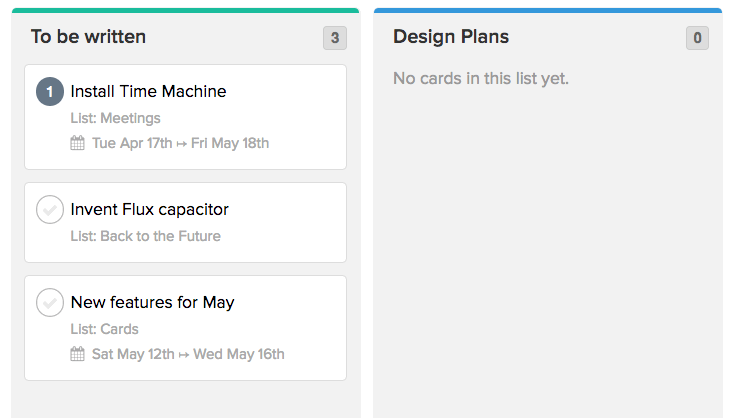Click the Design Plans card count badge
The width and height of the screenshot is (734, 418).
(697, 38)
